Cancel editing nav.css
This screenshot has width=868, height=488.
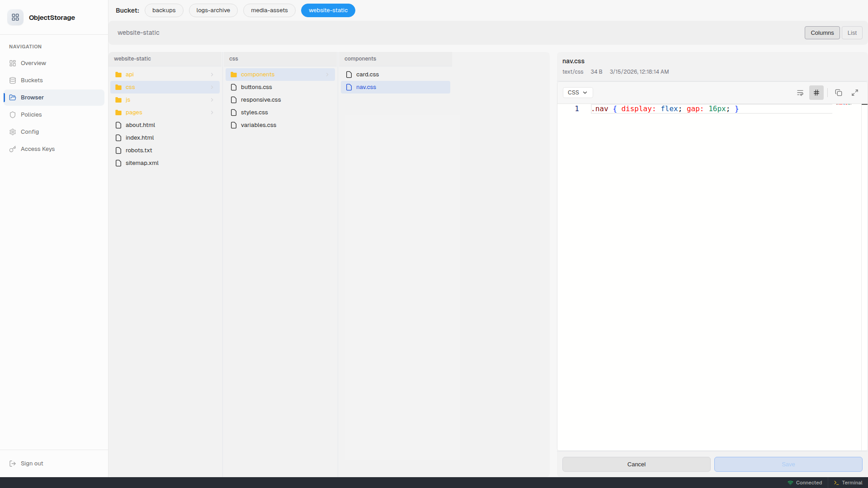pyautogui.click(x=636, y=464)
